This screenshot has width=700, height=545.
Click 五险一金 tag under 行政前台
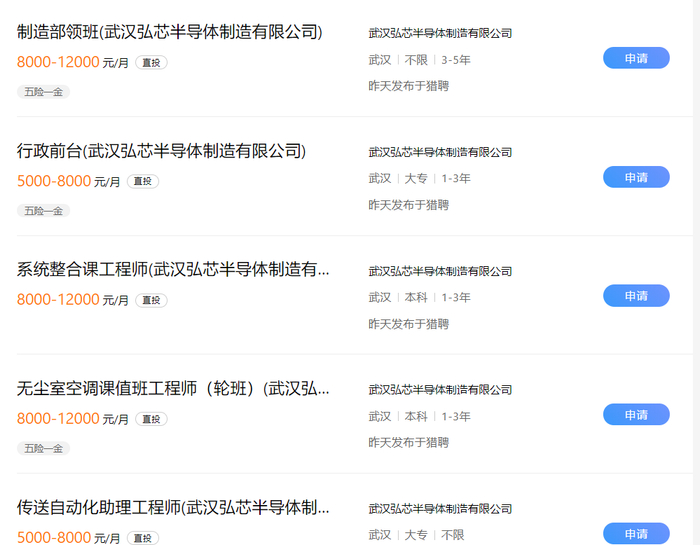click(43, 211)
